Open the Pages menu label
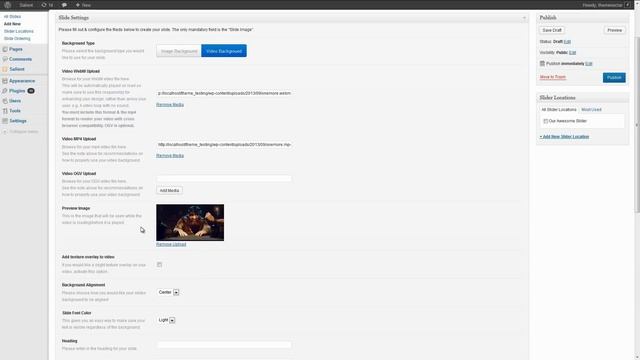 pos(16,49)
